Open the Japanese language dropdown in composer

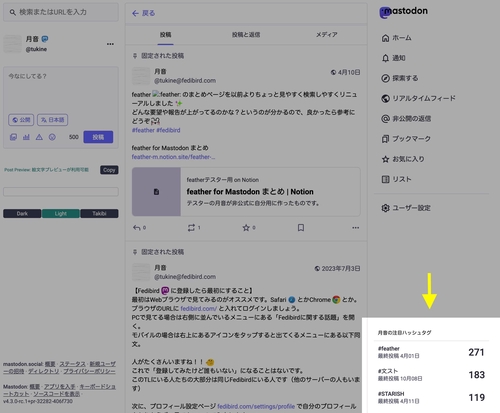click(52, 120)
